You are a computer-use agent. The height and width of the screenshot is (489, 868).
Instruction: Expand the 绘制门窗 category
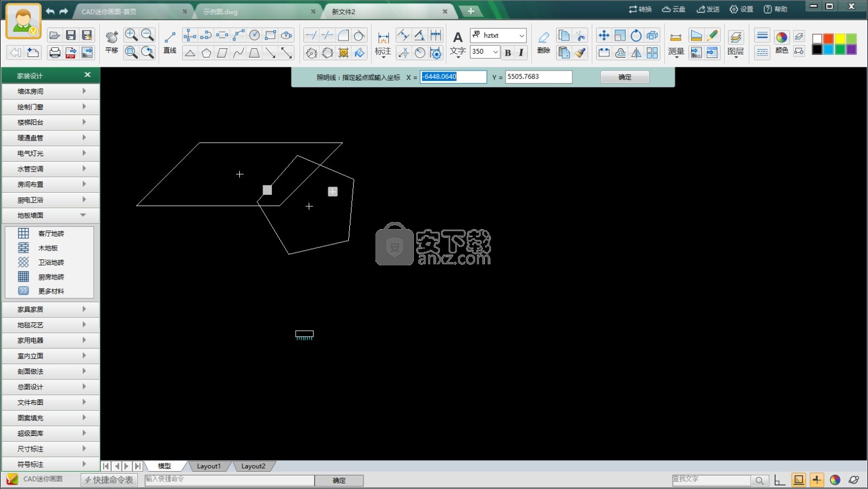coord(50,107)
